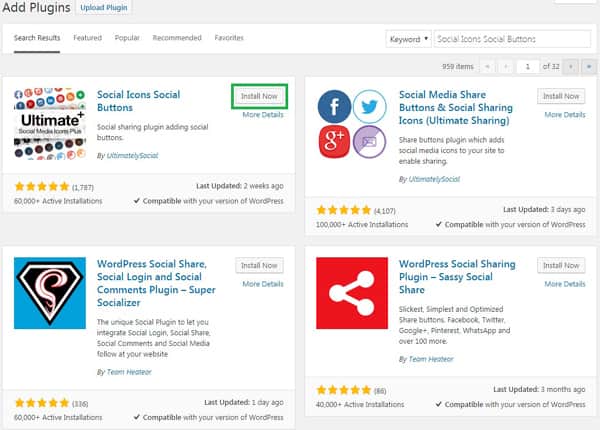View the Favorites tab
The height and width of the screenshot is (430, 600).
click(229, 38)
